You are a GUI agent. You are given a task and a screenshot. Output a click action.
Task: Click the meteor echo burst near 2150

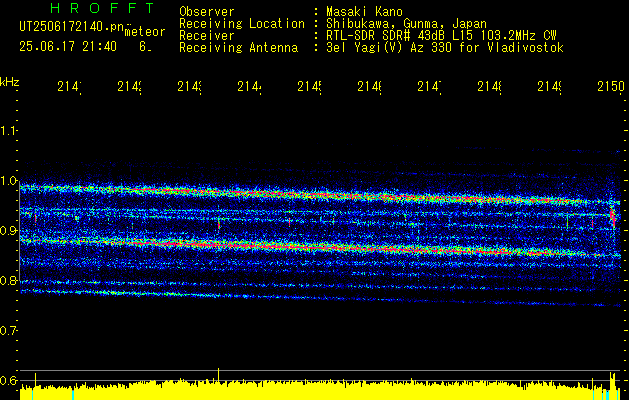(613, 216)
